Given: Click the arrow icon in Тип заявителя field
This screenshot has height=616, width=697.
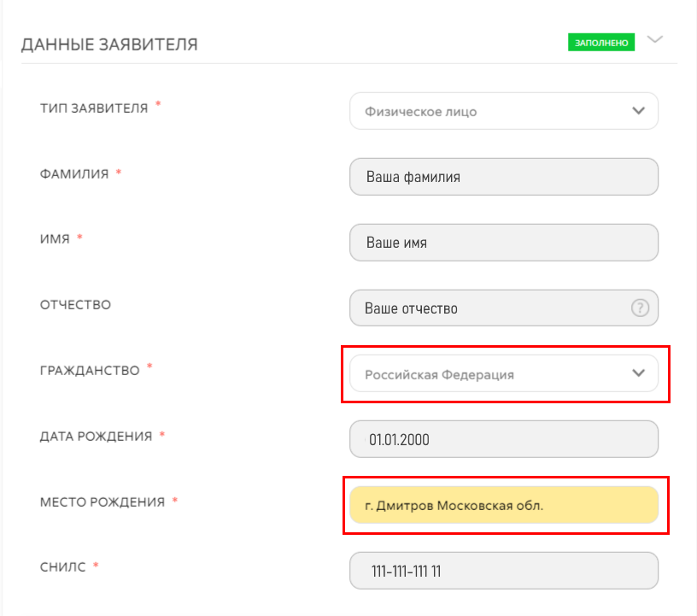Looking at the screenshot, I should click(638, 111).
